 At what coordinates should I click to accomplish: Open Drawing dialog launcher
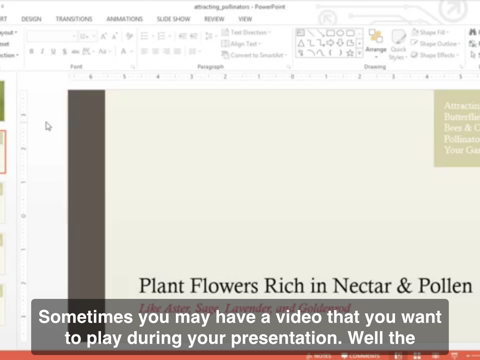coord(462,67)
